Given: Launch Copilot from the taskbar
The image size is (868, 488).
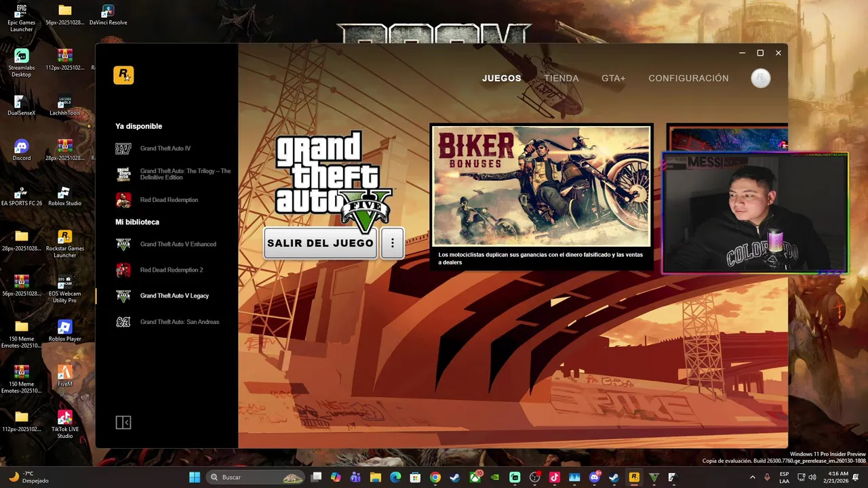Looking at the screenshot, I should (336, 477).
